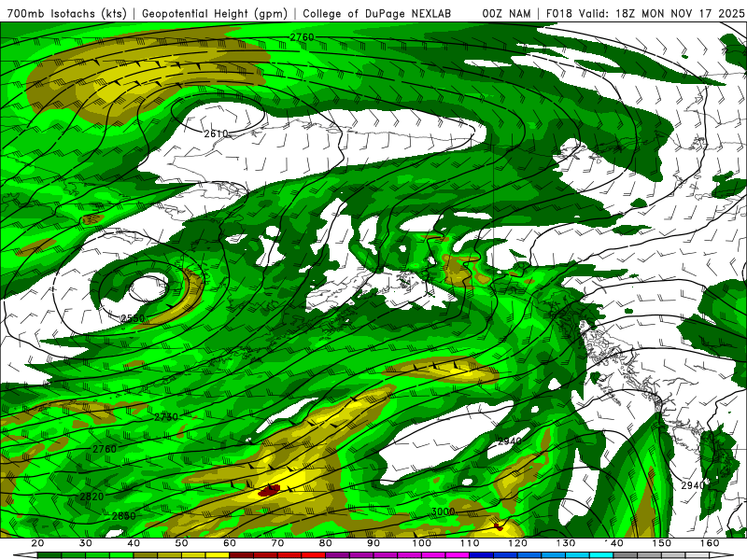Viewport: 747px width, 560px height.
Task: Click the 2730 height contour label
Action: click(x=166, y=417)
